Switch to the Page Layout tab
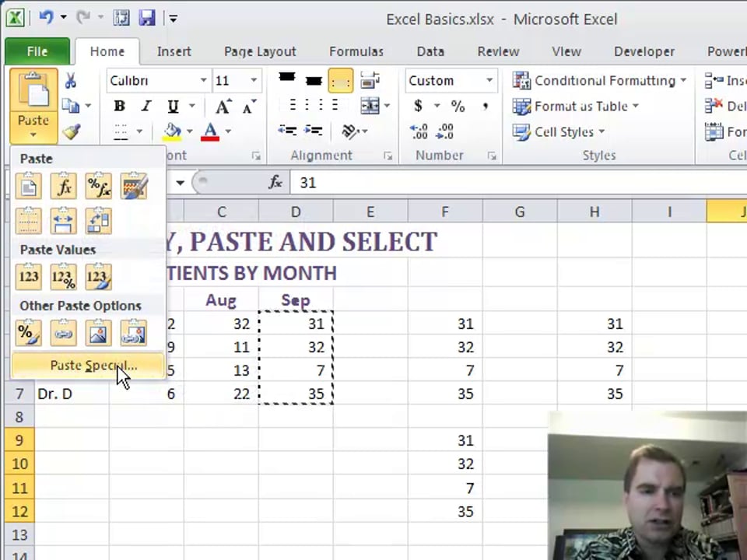The width and height of the screenshot is (747, 560). click(260, 51)
